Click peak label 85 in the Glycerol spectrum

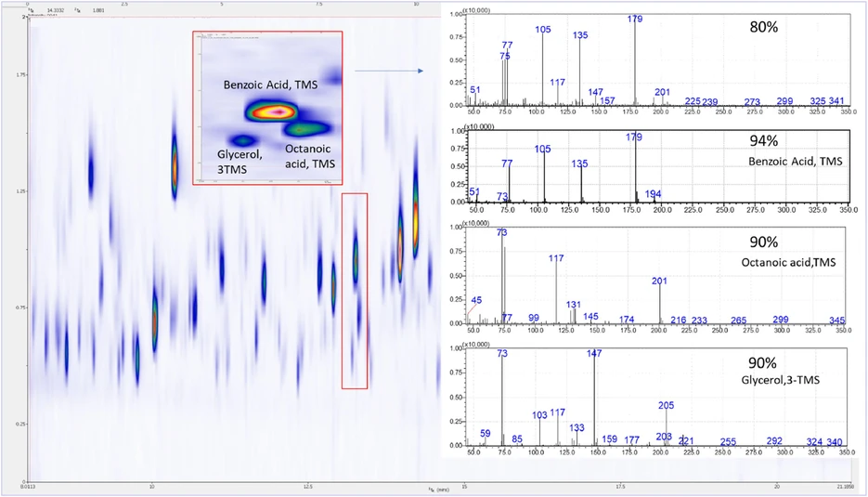[517, 438]
